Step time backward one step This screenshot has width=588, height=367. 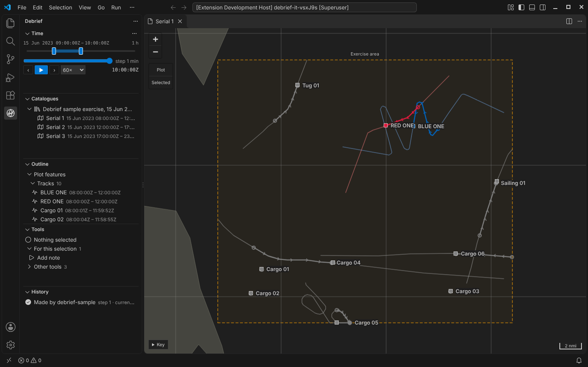coord(28,70)
